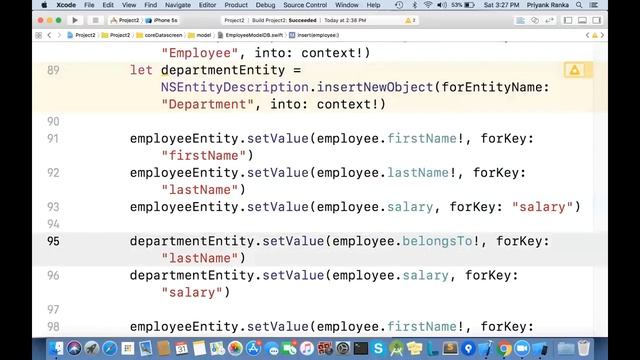This screenshot has height=360, width=640.
Task: Open the model folder in jump bar
Action: click(x=200, y=35)
